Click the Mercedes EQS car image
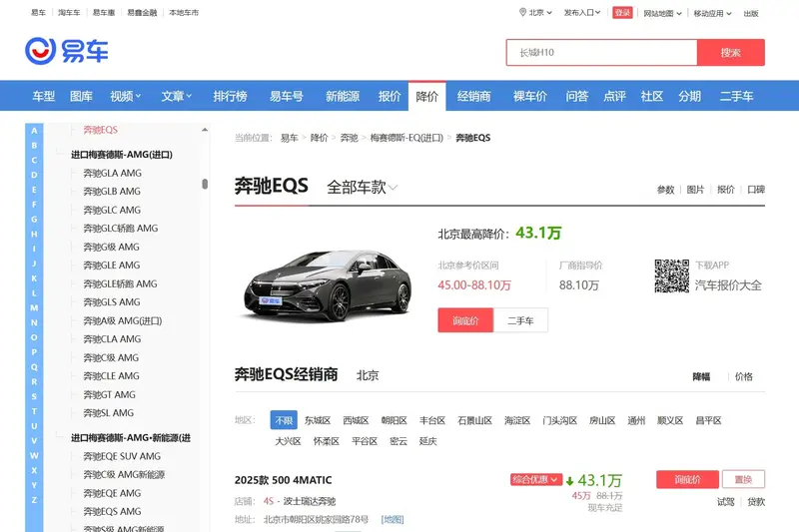 [x=328, y=284]
